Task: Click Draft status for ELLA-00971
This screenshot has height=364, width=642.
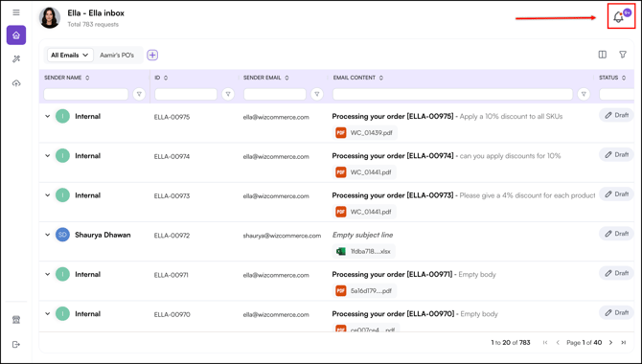Action: click(x=617, y=273)
